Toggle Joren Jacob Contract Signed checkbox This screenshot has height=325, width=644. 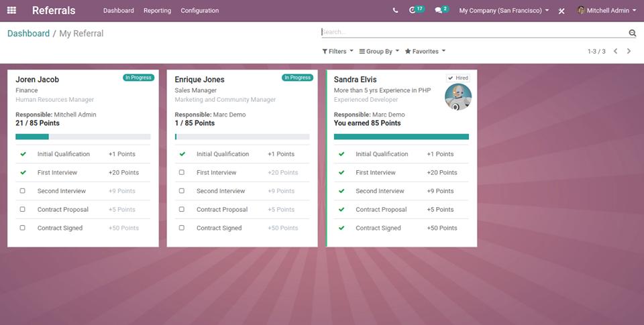point(23,228)
